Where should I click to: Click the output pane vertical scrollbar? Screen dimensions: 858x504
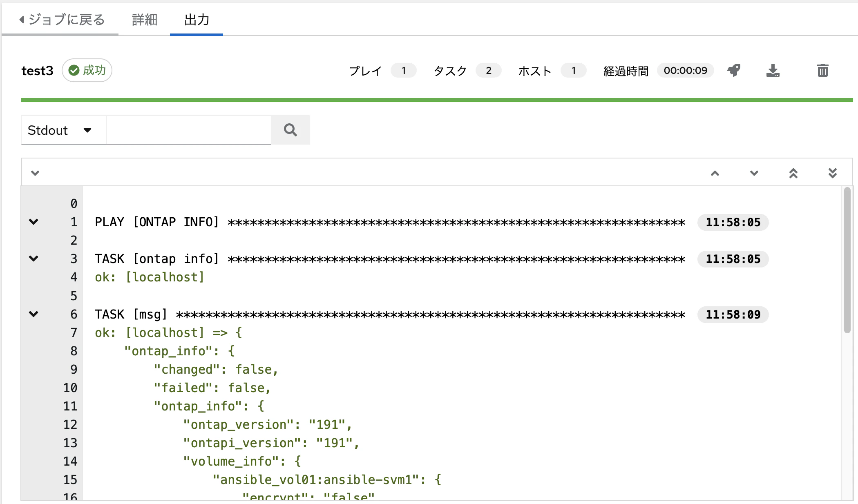[x=847, y=261]
